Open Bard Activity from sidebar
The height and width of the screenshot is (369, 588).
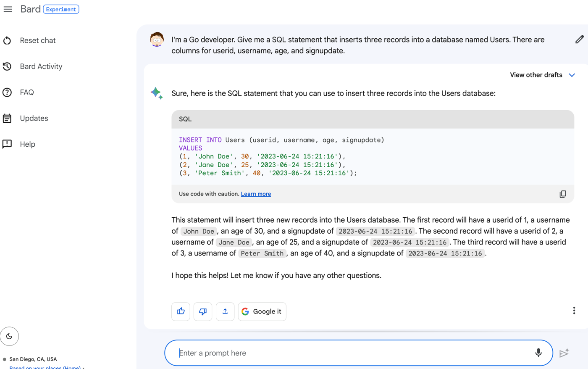[41, 66]
